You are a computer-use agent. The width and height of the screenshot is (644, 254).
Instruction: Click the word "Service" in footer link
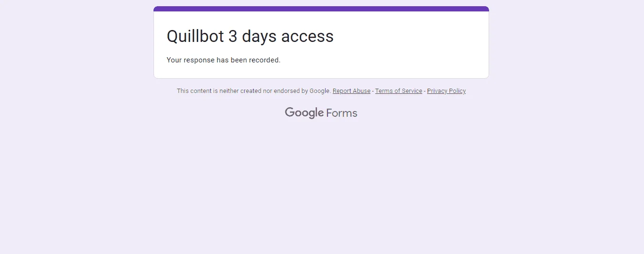[411, 91]
